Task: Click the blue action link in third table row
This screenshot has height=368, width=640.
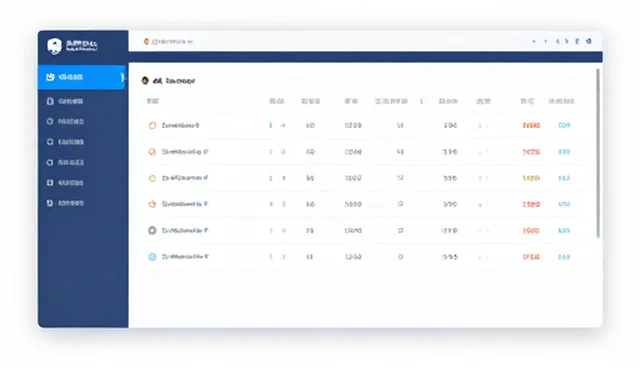Action: (564, 178)
